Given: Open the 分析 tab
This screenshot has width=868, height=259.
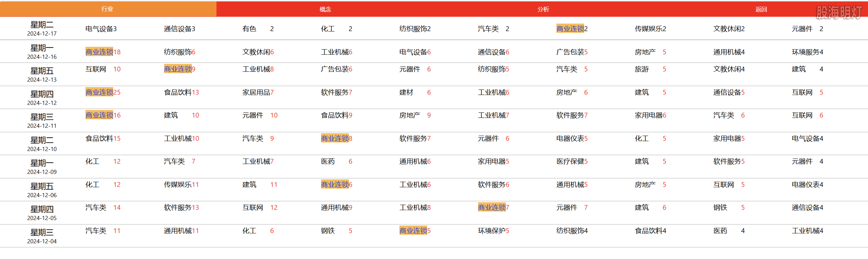Looking at the screenshot, I should [543, 9].
